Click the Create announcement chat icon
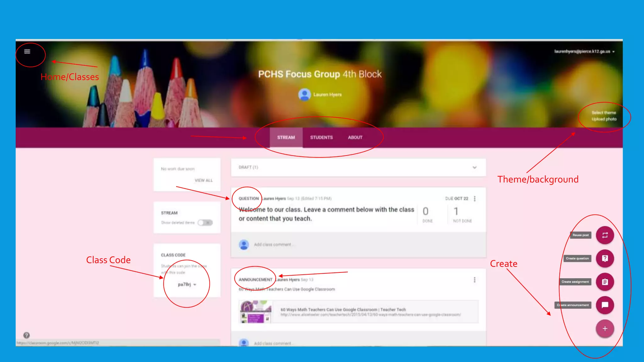644x362 pixels. coord(605,305)
